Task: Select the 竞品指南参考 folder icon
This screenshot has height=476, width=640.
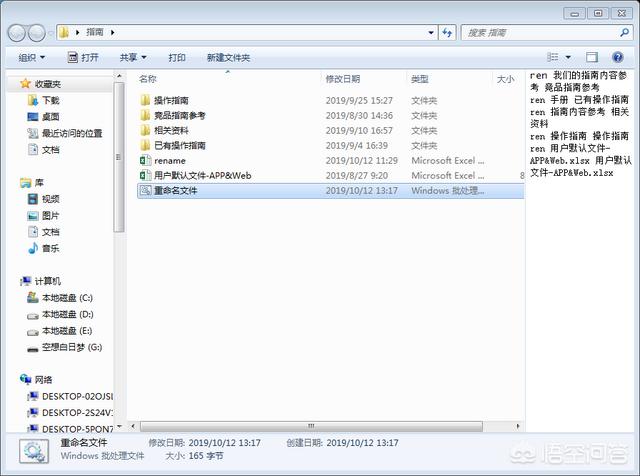Action: click(145, 115)
